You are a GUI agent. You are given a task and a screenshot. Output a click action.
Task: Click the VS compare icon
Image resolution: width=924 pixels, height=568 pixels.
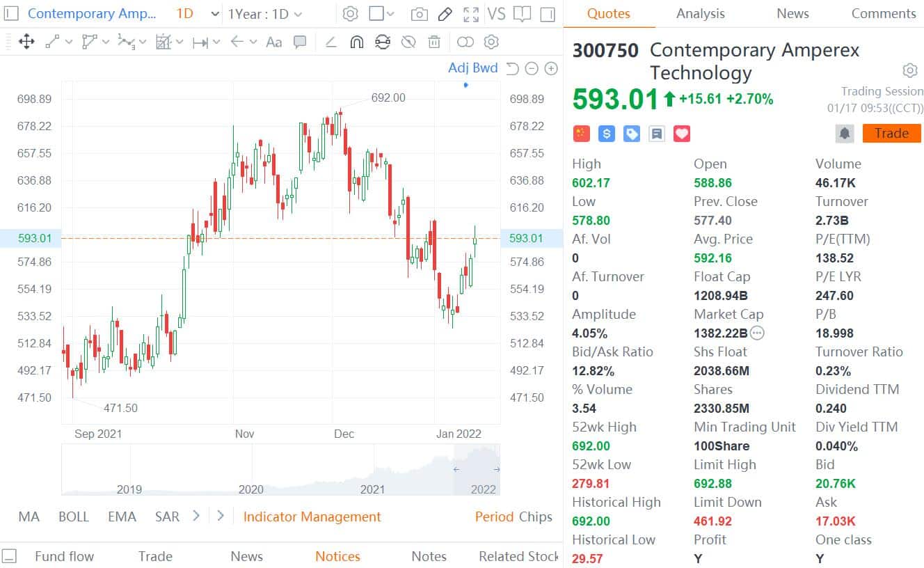pyautogui.click(x=496, y=14)
